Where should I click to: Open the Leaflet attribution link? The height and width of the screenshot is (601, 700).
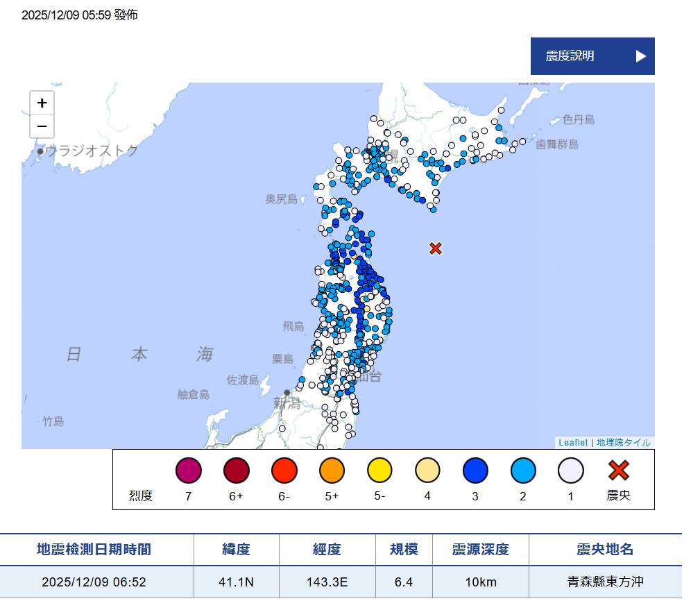(572, 443)
